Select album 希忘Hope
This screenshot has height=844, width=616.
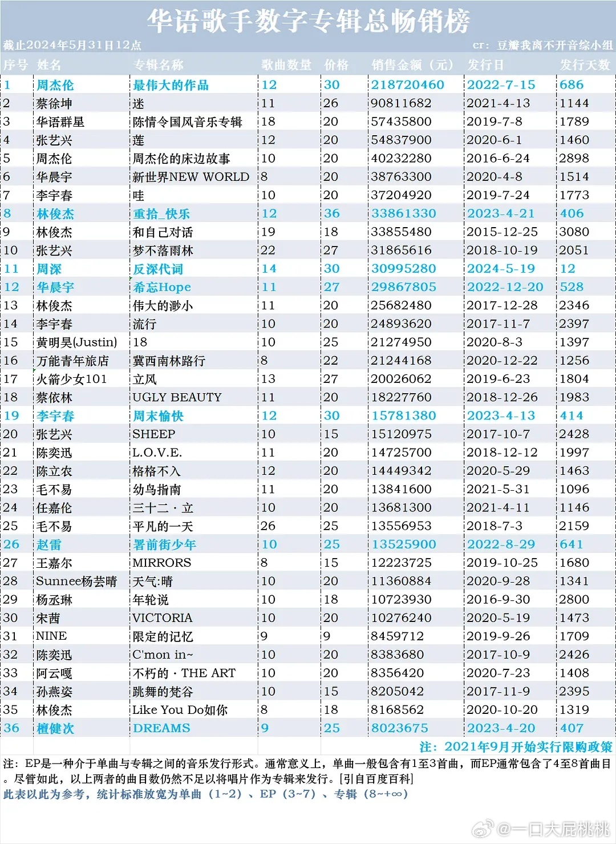162,287
